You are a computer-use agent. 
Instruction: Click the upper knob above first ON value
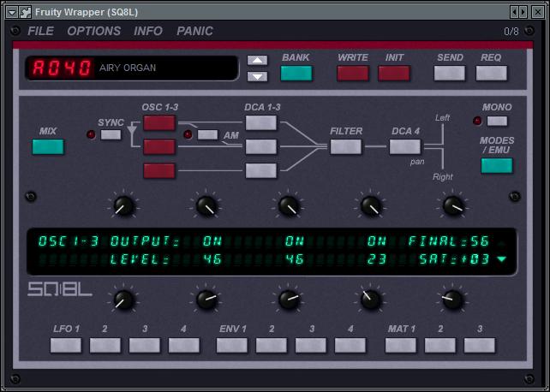point(206,206)
